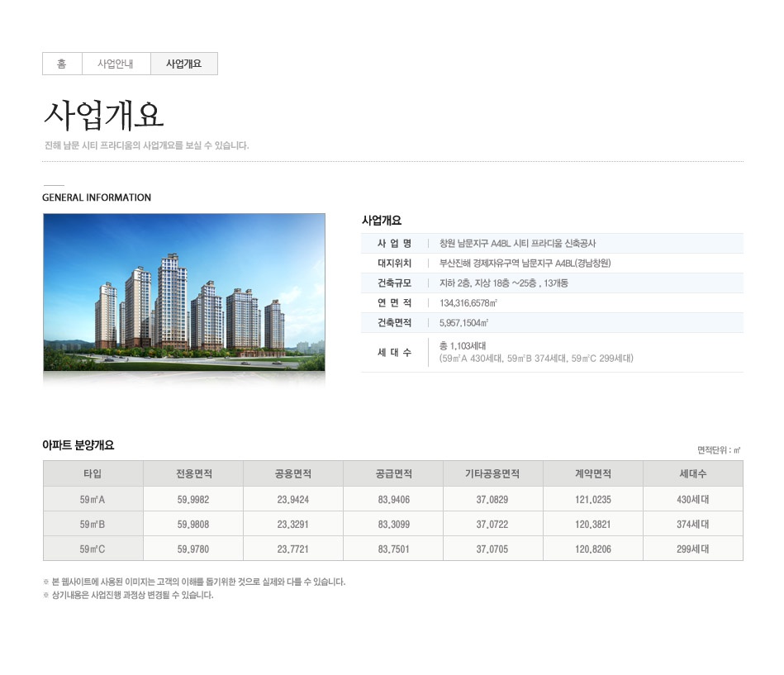
Task: Click 59.9982 cell
Action: [x=193, y=499]
